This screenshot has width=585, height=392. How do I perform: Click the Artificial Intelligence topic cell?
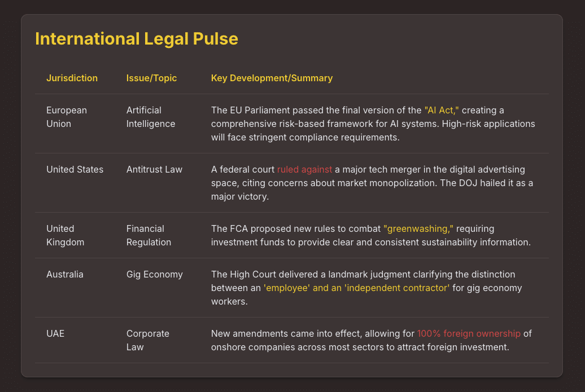point(150,117)
